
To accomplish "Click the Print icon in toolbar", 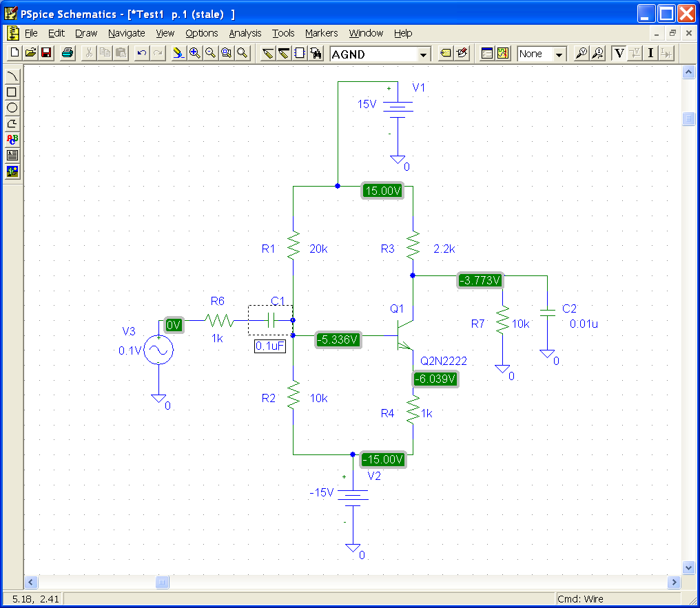I will [68, 53].
